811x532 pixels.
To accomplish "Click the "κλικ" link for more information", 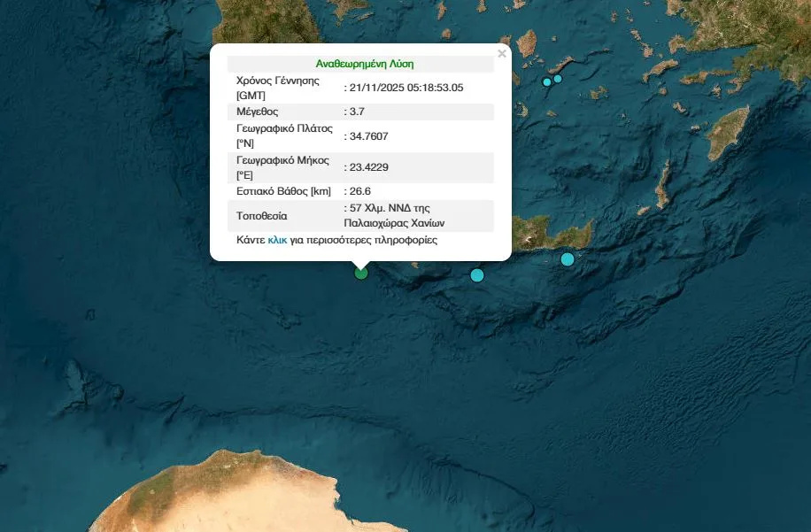I will (x=277, y=240).
